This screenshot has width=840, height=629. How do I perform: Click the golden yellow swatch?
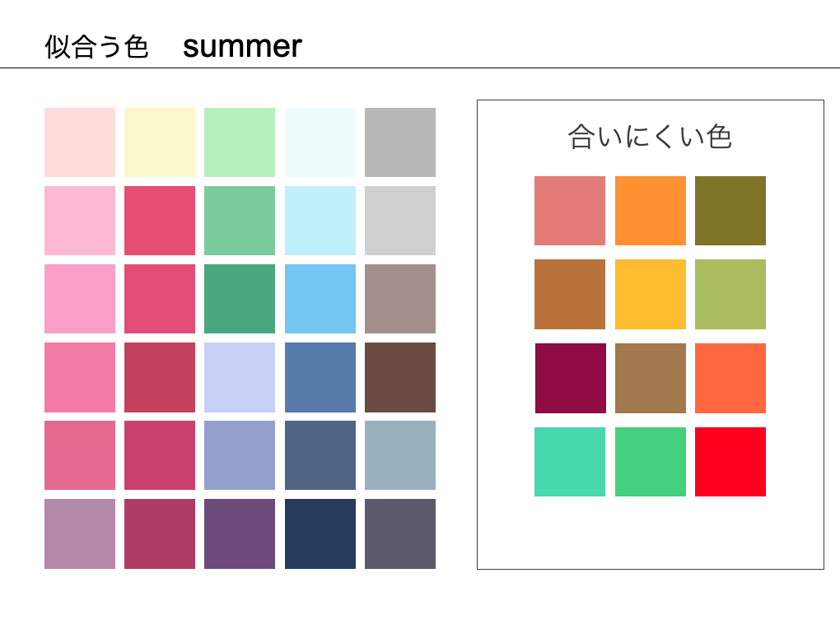coord(650,294)
